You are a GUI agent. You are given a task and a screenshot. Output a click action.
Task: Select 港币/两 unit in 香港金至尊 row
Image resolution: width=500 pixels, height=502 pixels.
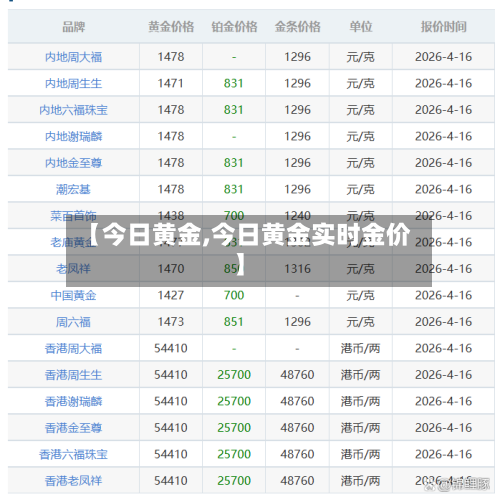(x=361, y=428)
